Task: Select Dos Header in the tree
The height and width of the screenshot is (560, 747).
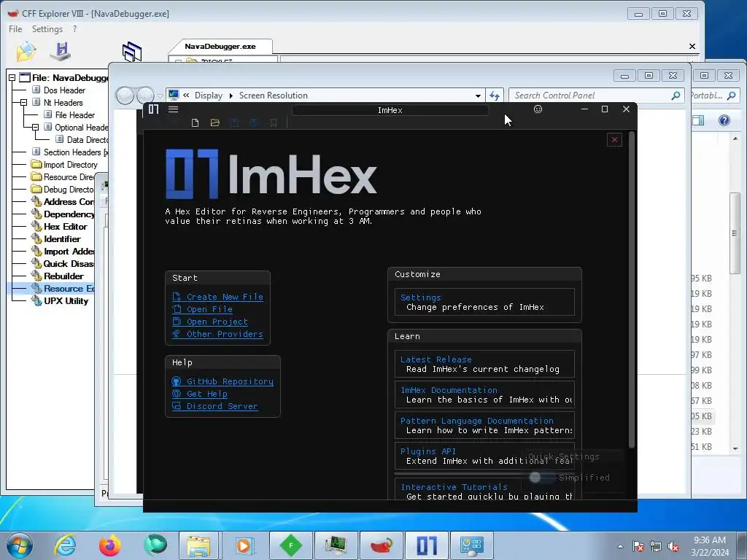Action: pyautogui.click(x=64, y=90)
